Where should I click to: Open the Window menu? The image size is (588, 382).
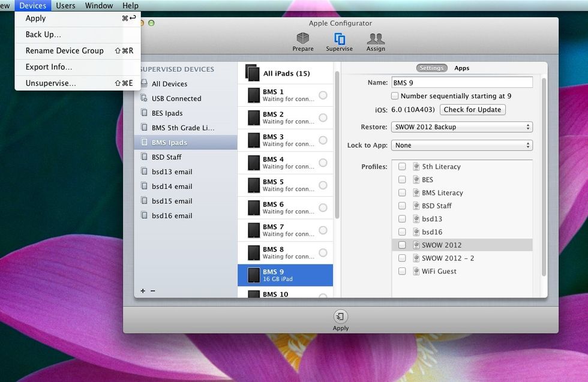point(99,5)
